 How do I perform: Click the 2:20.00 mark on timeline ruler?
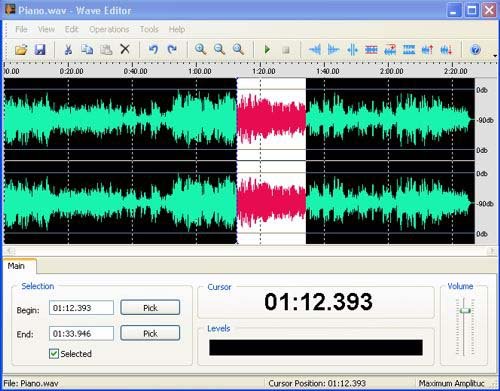pyautogui.click(x=455, y=71)
